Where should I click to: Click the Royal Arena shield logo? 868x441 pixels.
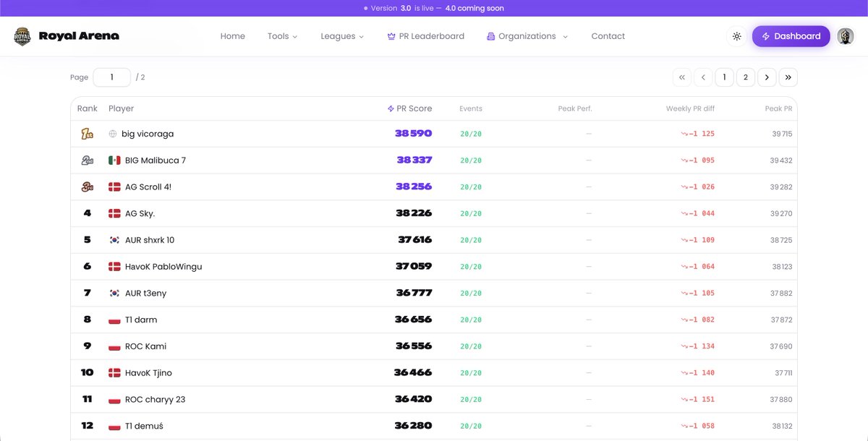(x=22, y=36)
